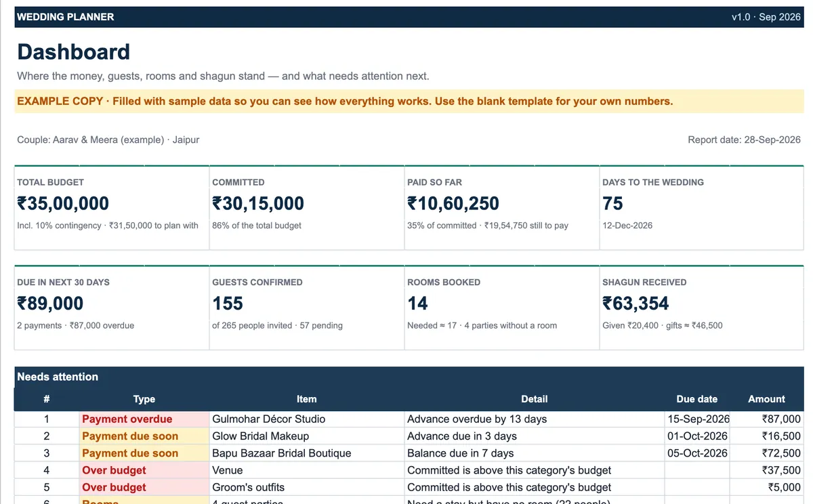Click the ₹89,000 due value

50,303
